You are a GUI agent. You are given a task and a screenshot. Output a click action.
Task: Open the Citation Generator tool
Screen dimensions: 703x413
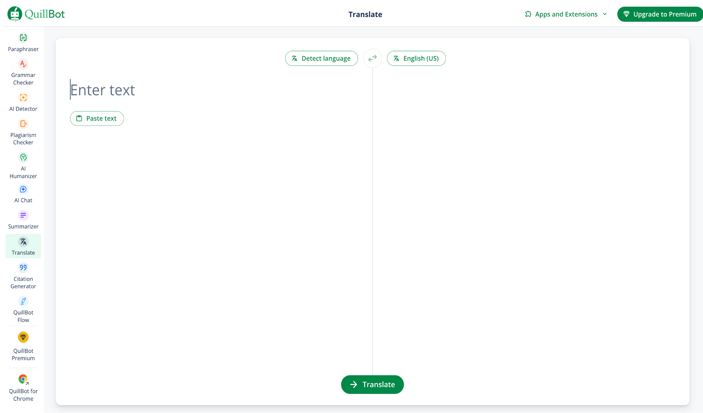tap(23, 276)
